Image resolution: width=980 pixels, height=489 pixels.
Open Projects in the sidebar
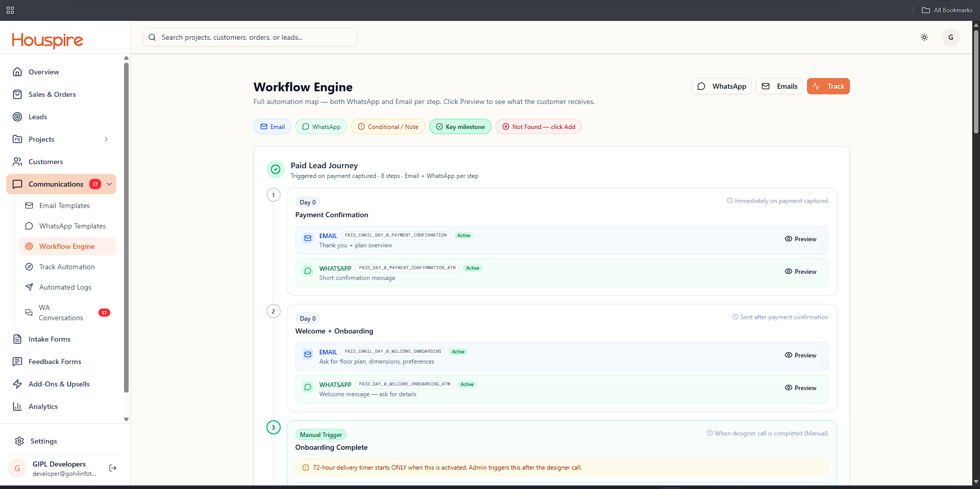coord(61,139)
